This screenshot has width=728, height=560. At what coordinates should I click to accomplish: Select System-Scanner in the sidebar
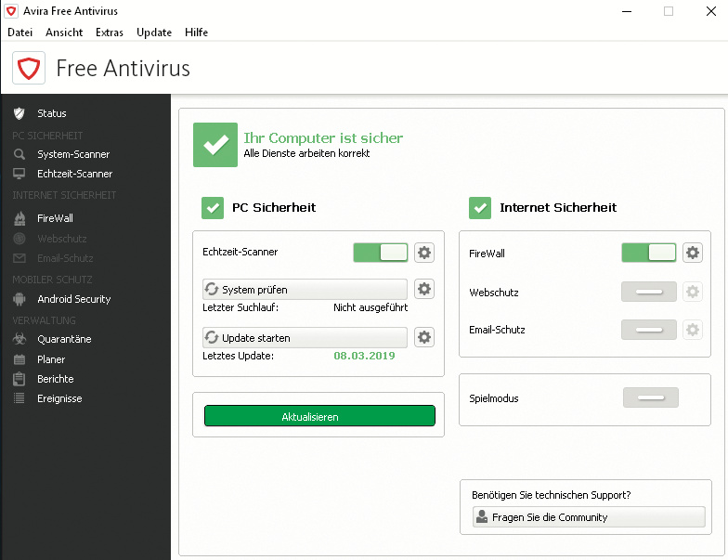tap(73, 154)
